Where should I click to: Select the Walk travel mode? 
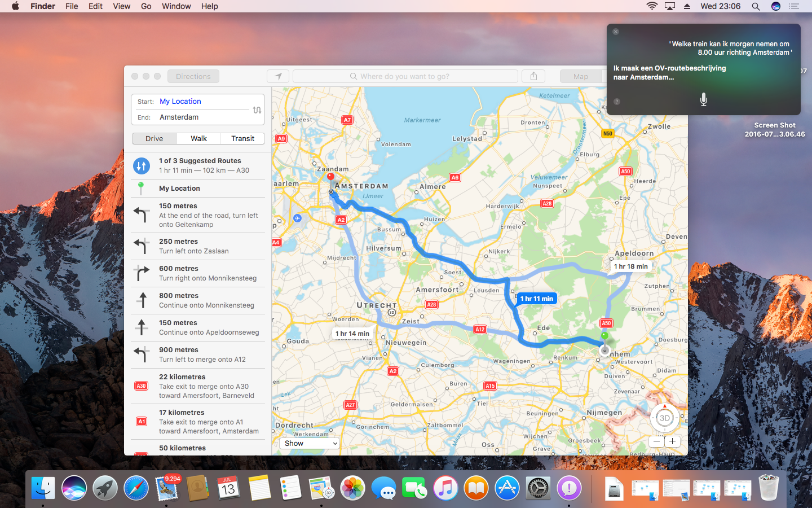tap(198, 139)
